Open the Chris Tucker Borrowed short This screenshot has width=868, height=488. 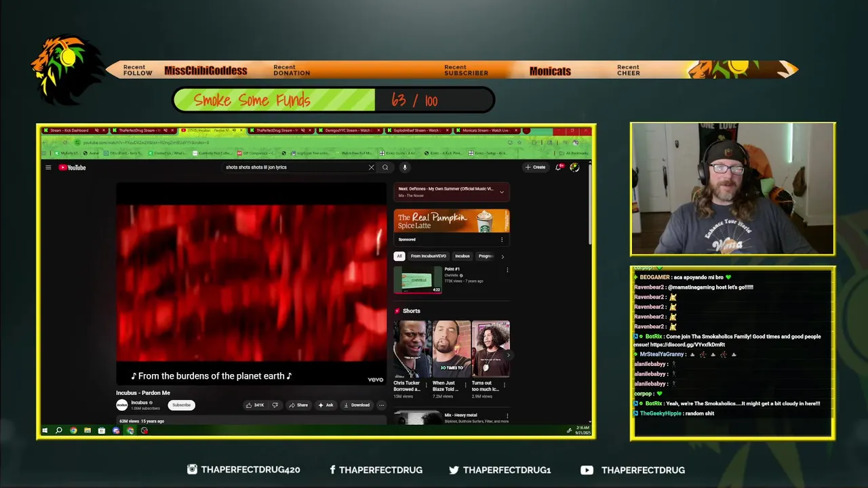pyautogui.click(x=412, y=349)
